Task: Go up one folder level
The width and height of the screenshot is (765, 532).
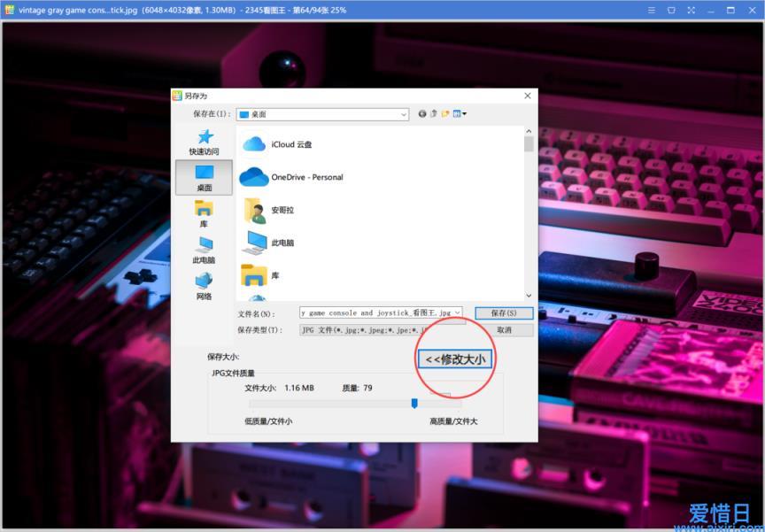Action: tap(434, 114)
